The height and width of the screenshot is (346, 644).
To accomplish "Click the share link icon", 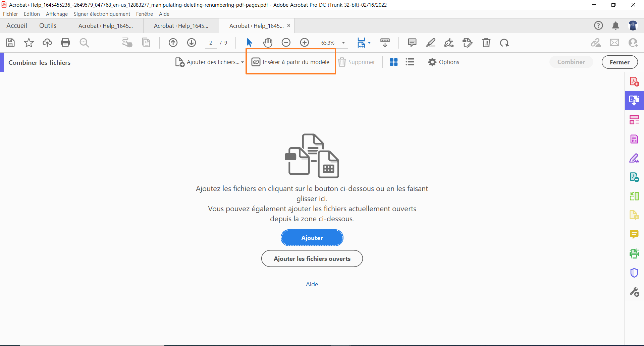I will 596,43.
